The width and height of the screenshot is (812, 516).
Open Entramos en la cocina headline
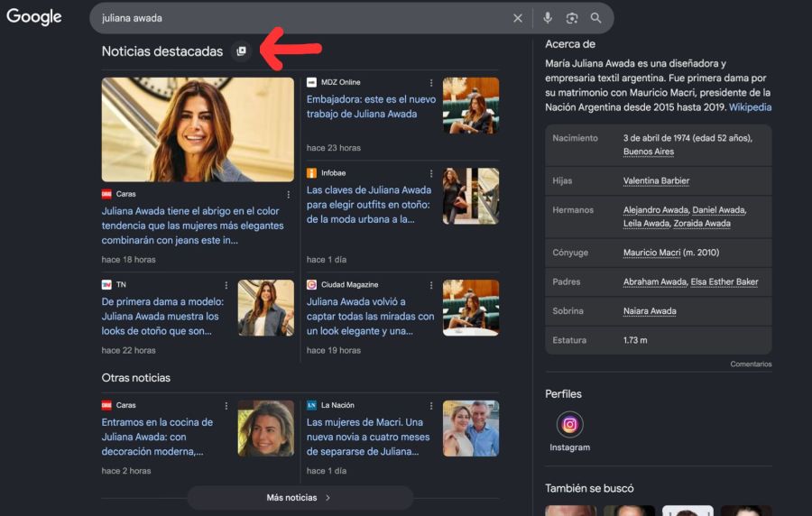[157, 437]
